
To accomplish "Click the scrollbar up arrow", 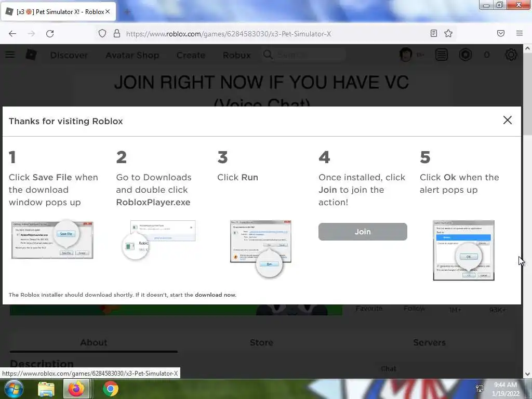I will click(x=528, y=48).
